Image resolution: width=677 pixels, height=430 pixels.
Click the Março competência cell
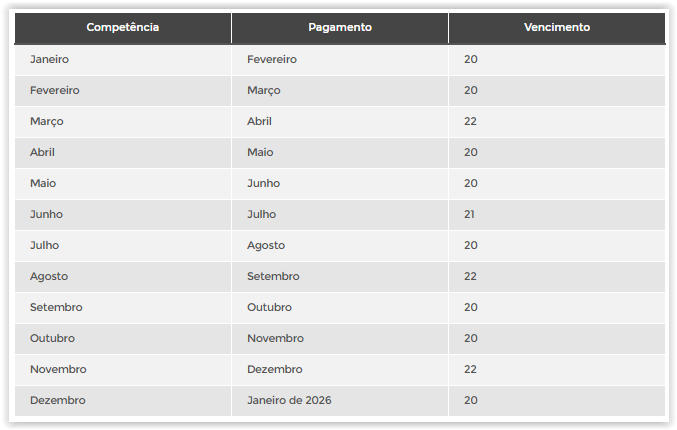(48, 121)
